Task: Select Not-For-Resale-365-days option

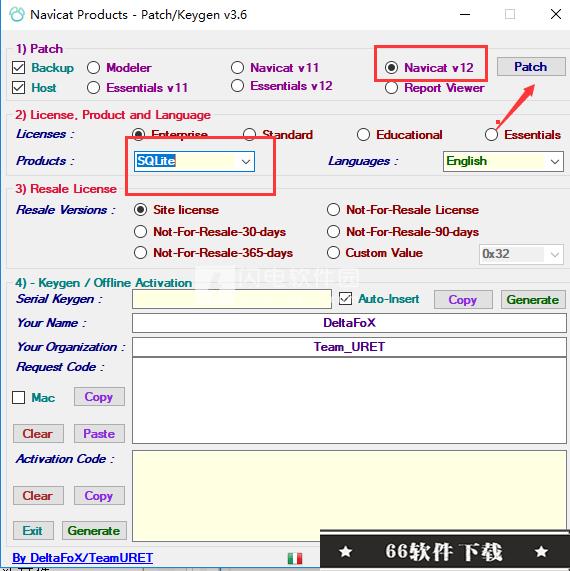Action: point(140,253)
